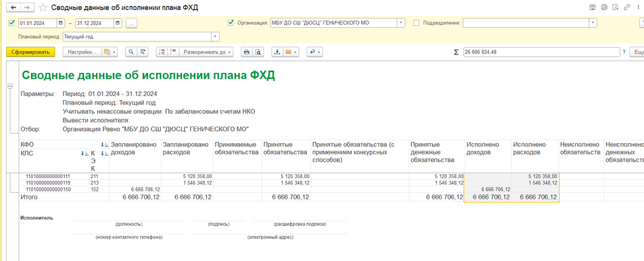This screenshot has width=644, height=261.
Task: Preview icon in the top right header
Action: pos(616,7)
